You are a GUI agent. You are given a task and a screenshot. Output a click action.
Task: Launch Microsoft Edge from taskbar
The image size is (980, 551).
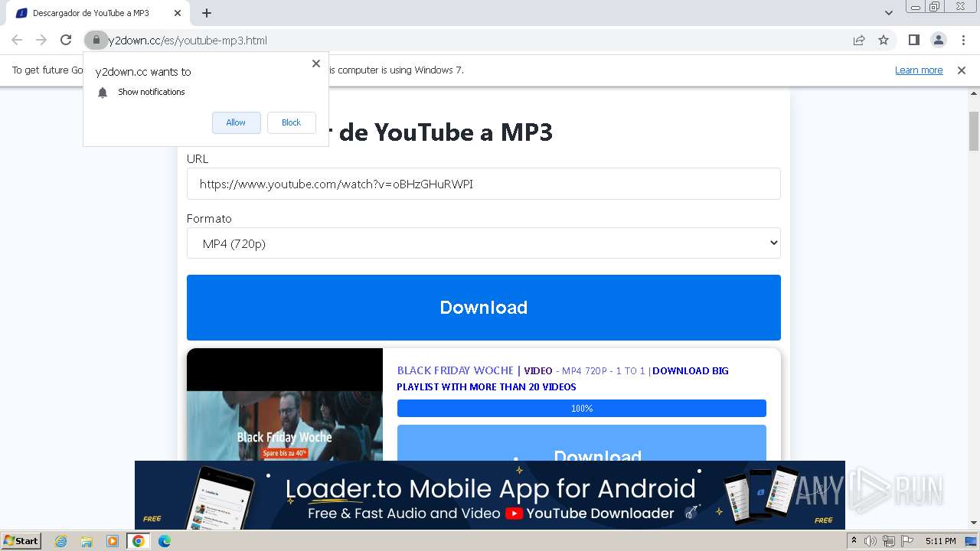(x=165, y=541)
